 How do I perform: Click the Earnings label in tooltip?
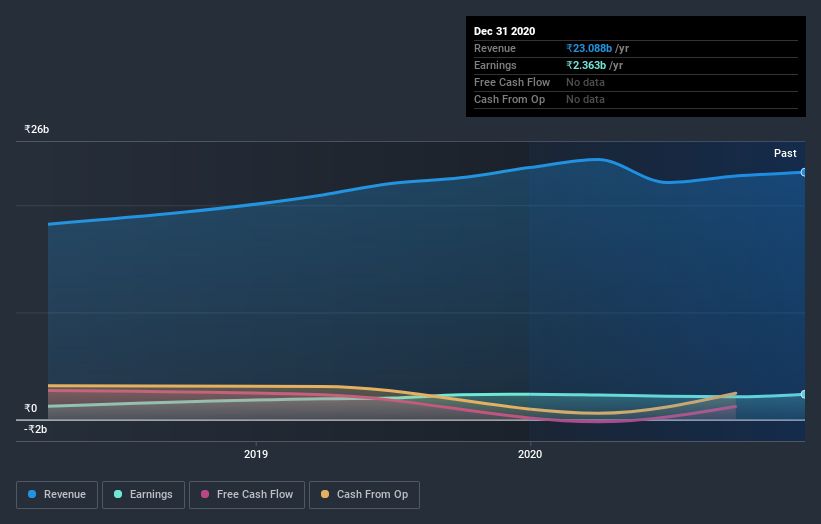[x=495, y=65]
